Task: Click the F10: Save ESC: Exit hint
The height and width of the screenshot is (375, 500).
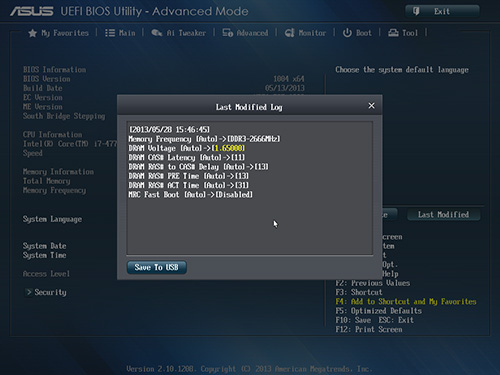Action: click(374, 320)
